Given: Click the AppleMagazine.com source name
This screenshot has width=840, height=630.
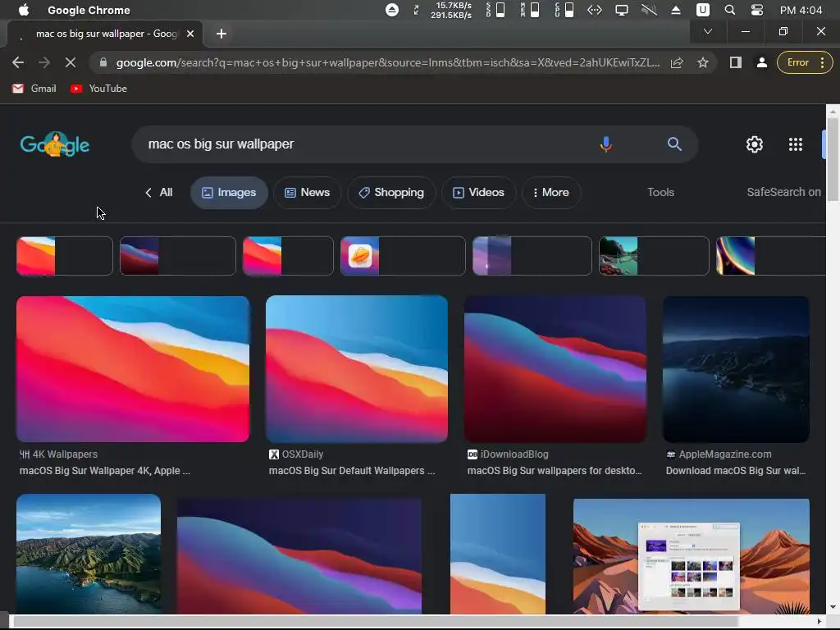Looking at the screenshot, I should tap(725, 454).
